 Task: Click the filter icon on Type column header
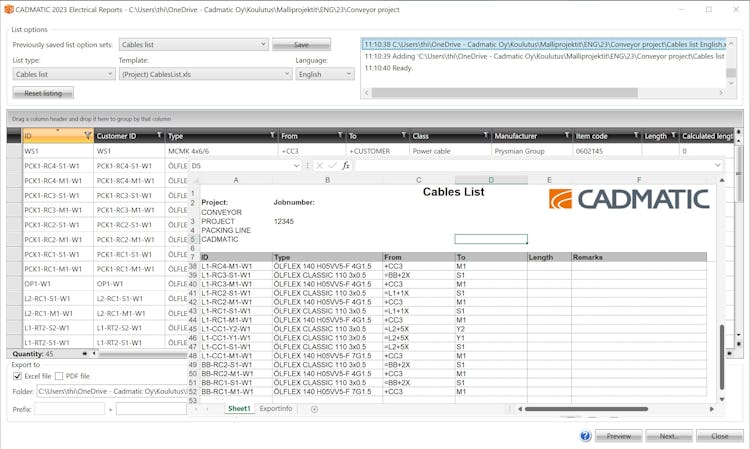coord(272,136)
